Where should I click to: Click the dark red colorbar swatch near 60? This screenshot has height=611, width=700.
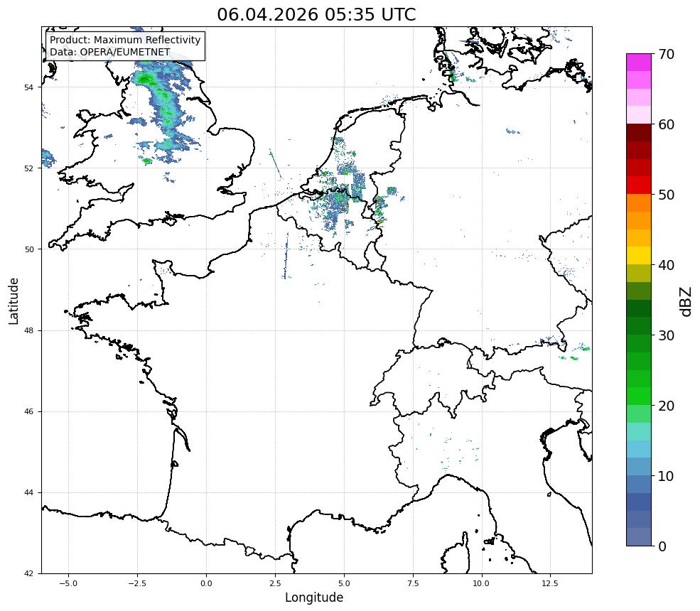click(x=639, y=133)
